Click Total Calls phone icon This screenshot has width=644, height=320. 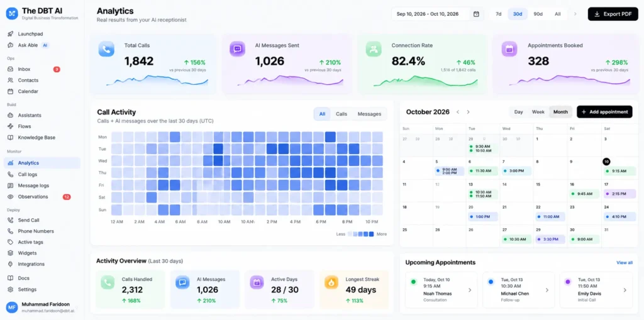pos(106,49)
